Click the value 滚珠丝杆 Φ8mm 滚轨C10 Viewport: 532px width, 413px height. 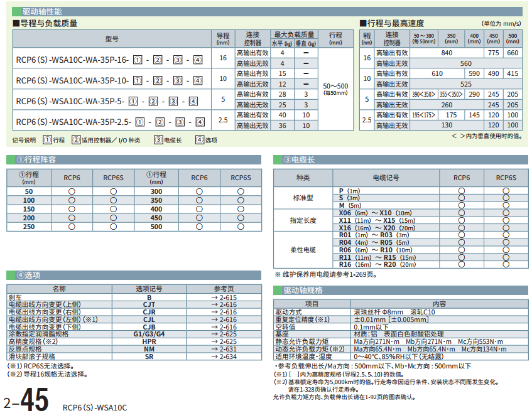point(394,312)
